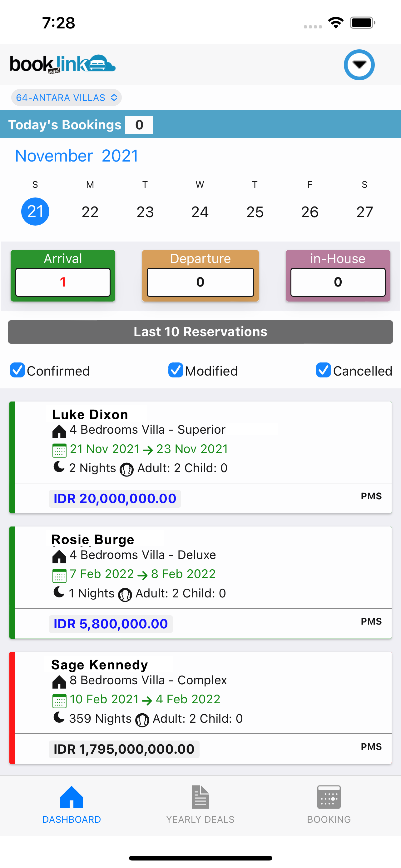The height and width of the screenshot is (868, 401).
Task: Tap moon icon next to 359 Nights
Action: point(59,717)
